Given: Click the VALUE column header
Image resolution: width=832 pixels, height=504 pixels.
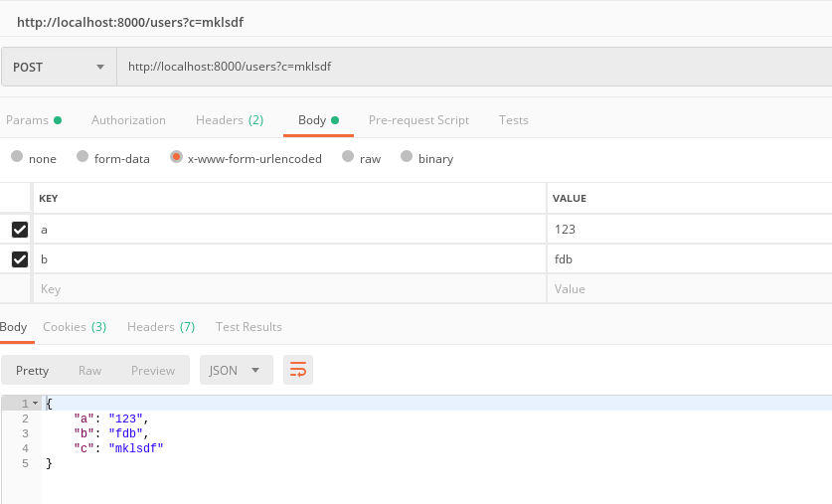Looking at the screenshot, I should point(570,198).
